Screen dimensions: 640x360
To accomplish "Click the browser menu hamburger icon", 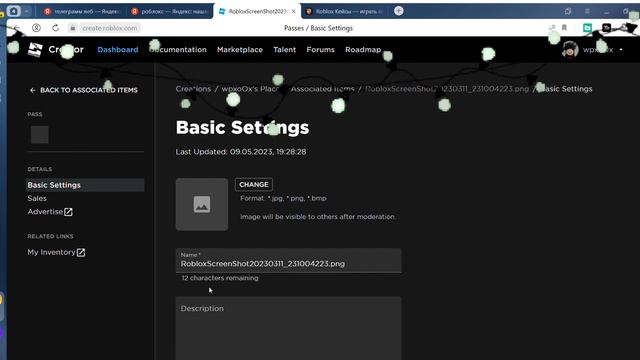I will click(587, 11).
